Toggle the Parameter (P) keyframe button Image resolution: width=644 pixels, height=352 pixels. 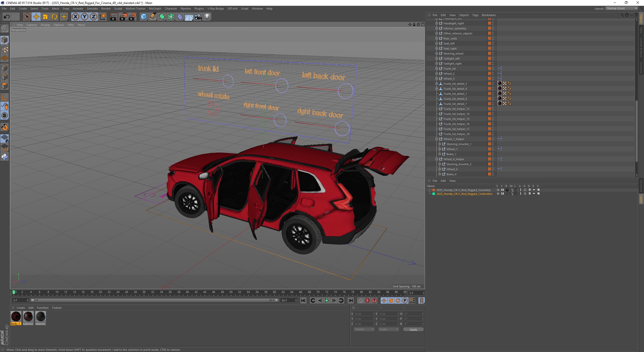405,300
